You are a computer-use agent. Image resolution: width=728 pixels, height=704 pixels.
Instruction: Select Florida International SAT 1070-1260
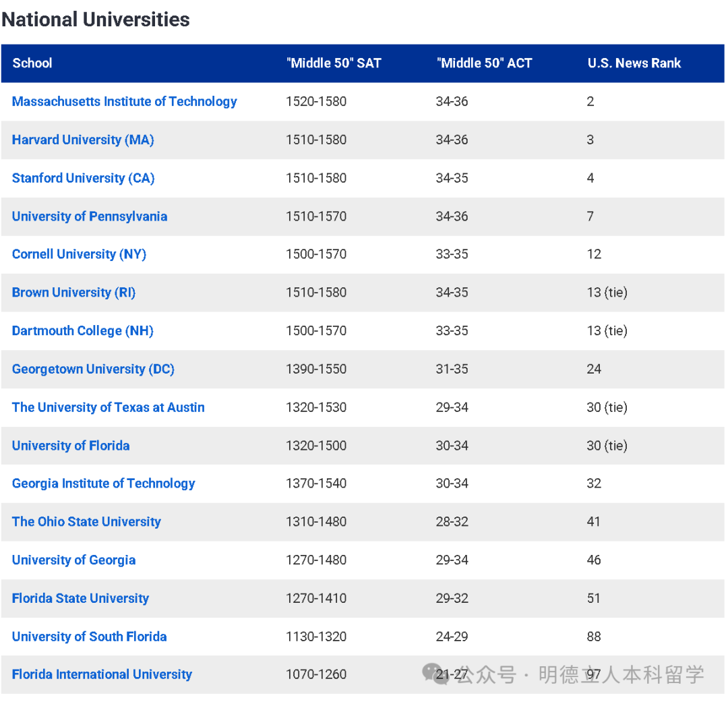click(x=316, y=674)
